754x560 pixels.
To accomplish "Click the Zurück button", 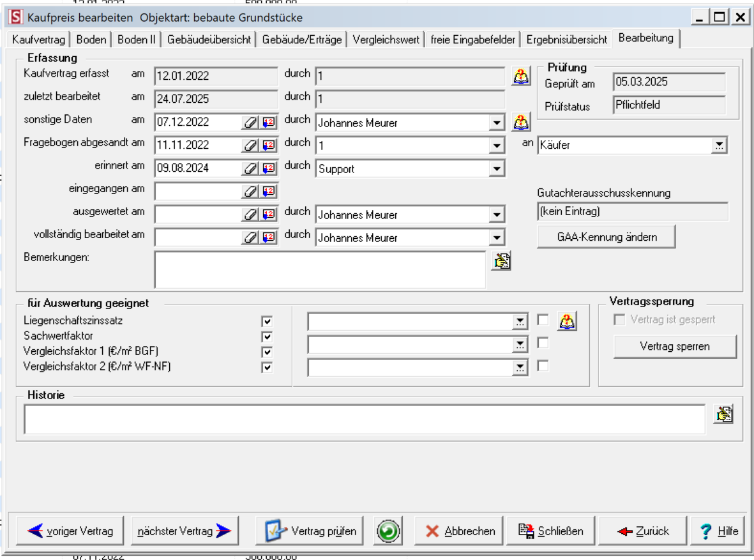I will [643, 531].
